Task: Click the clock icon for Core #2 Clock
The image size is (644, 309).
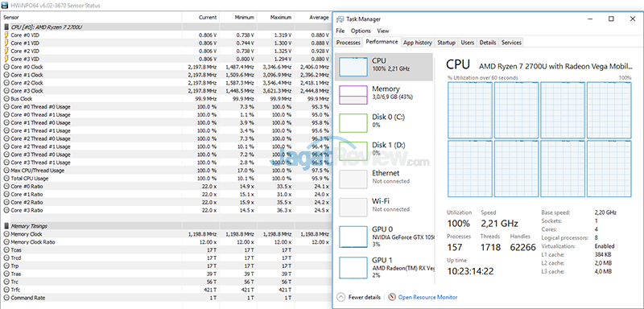Action: [6, 83]
